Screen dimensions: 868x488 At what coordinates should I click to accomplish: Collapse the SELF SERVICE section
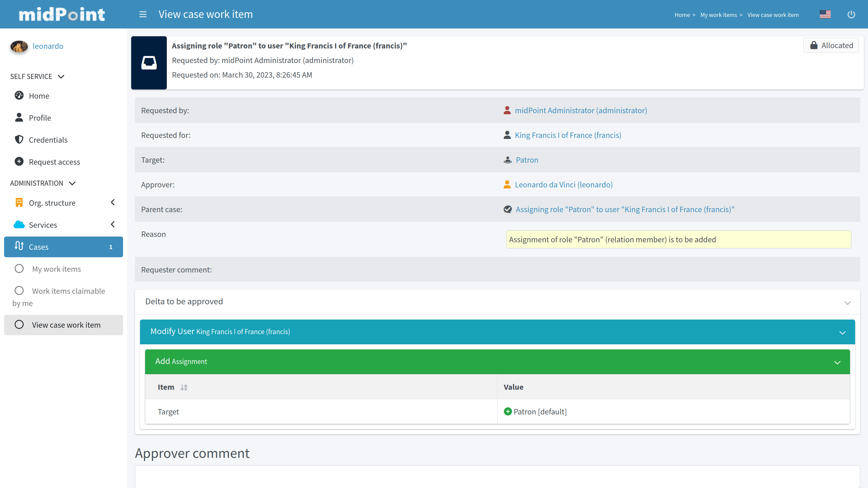(61, 77)
